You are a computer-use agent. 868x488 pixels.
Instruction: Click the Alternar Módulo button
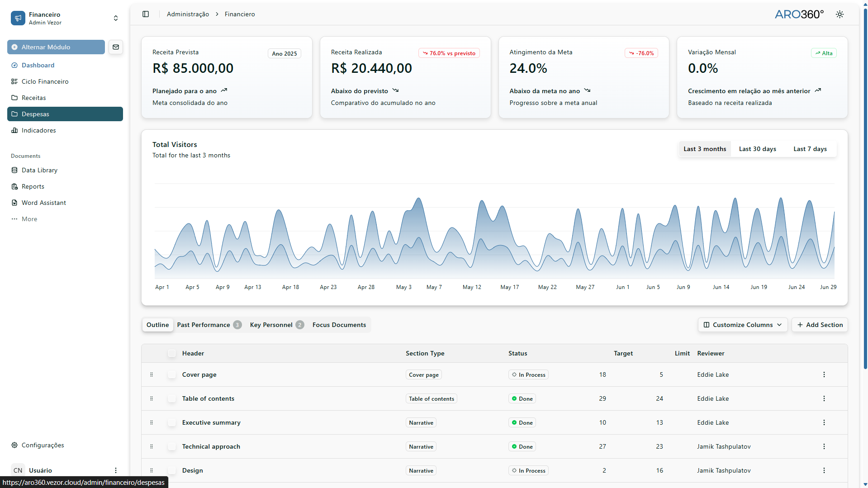point(56,47)
